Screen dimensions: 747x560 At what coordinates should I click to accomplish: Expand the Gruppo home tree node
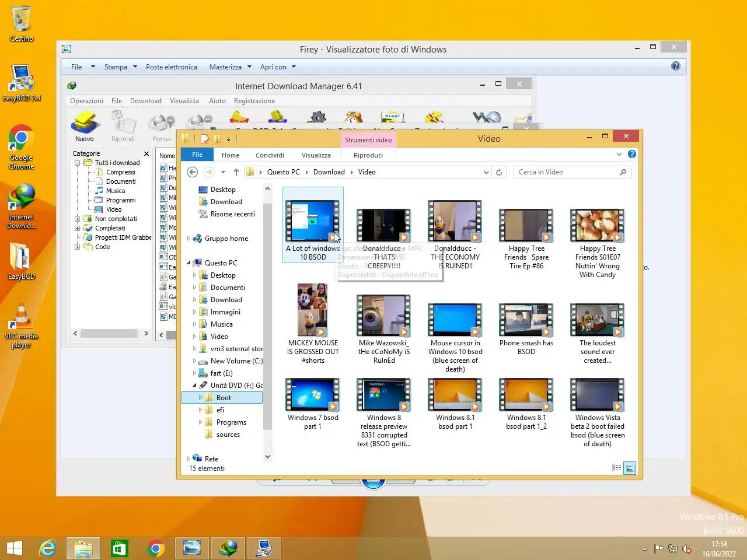189,239
